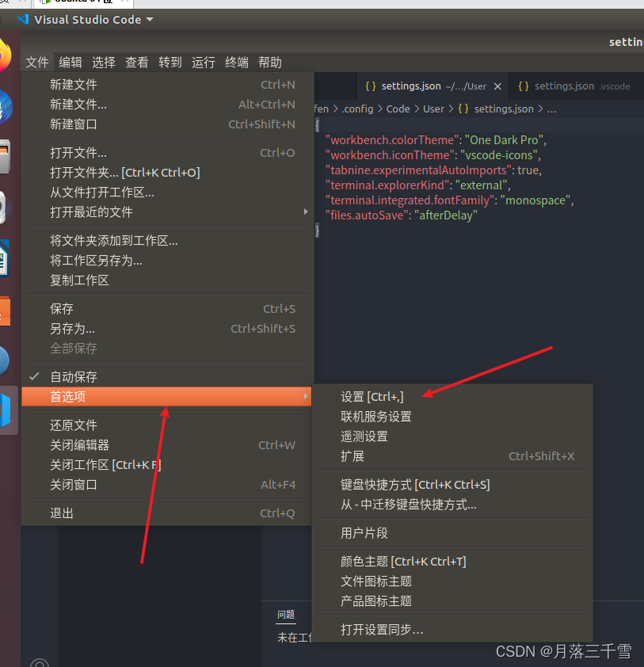Open the 终端 menu
The image size is (644, 667).
(x=236, y=62)
